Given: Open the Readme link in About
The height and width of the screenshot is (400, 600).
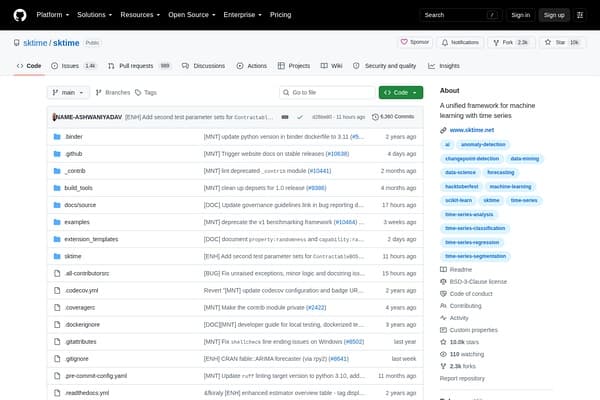Looking at the screenshot, I should (457, 269).
